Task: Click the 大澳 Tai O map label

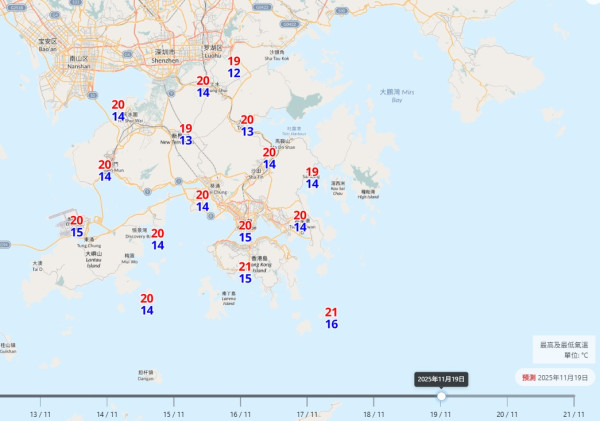Action: click(x=38, y=266)
